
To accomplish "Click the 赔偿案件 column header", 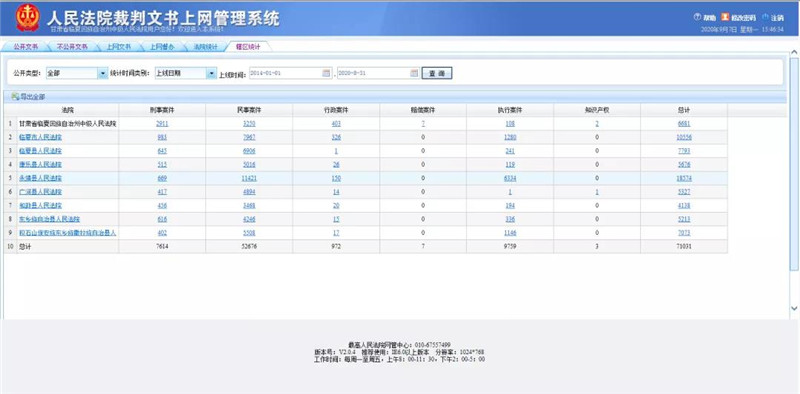I will (x=423, y=110).
